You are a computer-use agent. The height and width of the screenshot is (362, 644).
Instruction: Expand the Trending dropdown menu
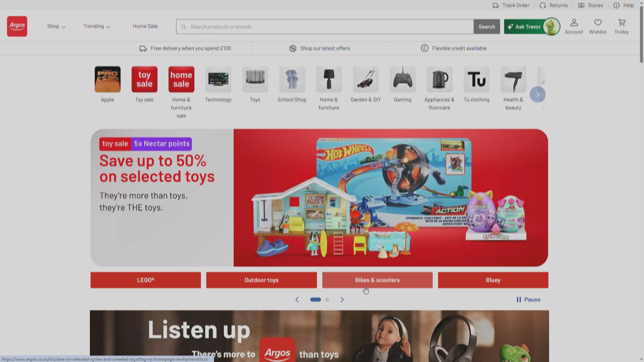97,26
